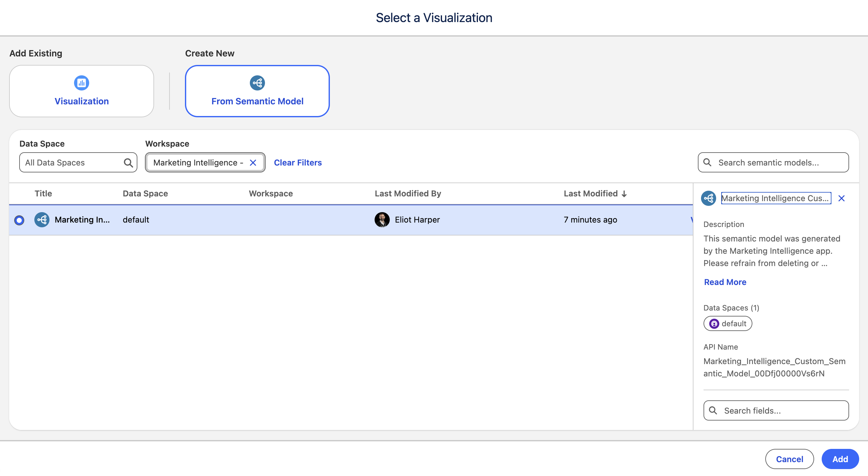Click the Marketing In... title in the table row
Image resolution: width=868 pixels, height=476 pixels.
tap(82, 220)
